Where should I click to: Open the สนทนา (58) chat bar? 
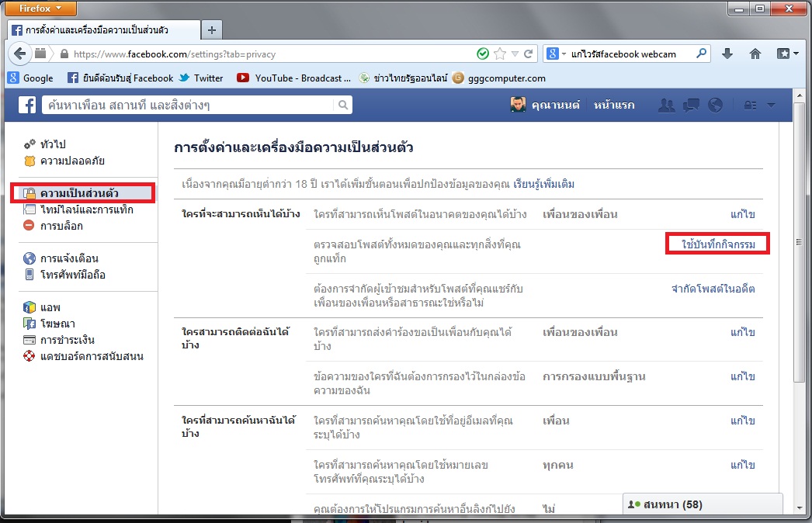pos(703,504)
